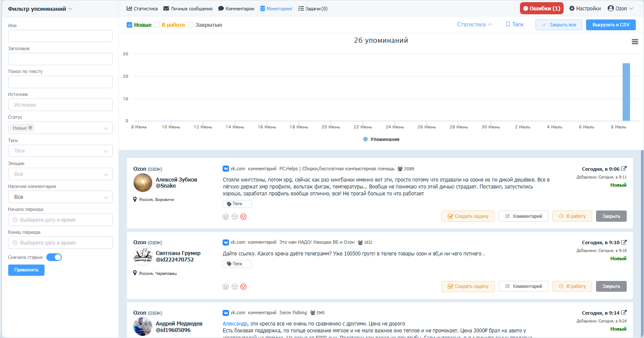Click clock icon in Начало периода field
This screenshot has height=338, width=644.
(15, 220)
